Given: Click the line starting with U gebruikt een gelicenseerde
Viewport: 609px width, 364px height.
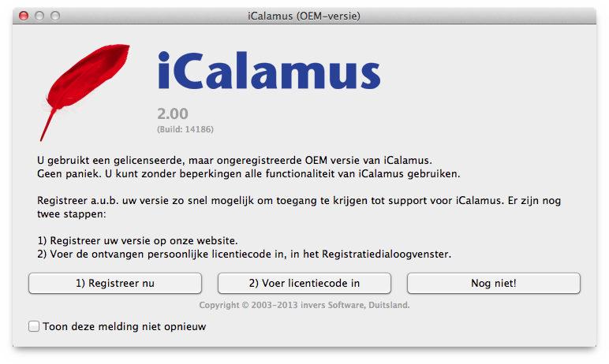Looking at the screenshot, I should pyautogui.click(x=234, y=161).
